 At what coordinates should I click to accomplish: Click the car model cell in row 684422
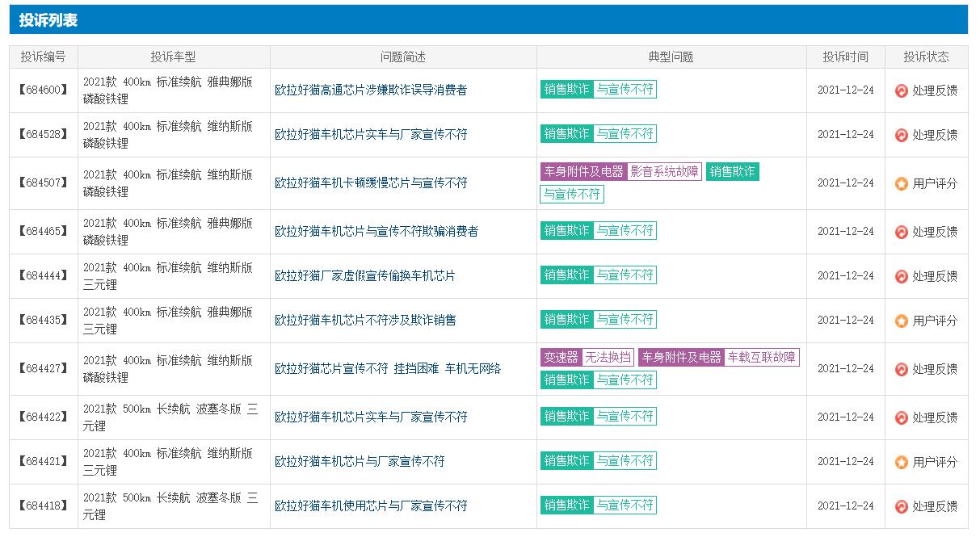click(174, 417)
